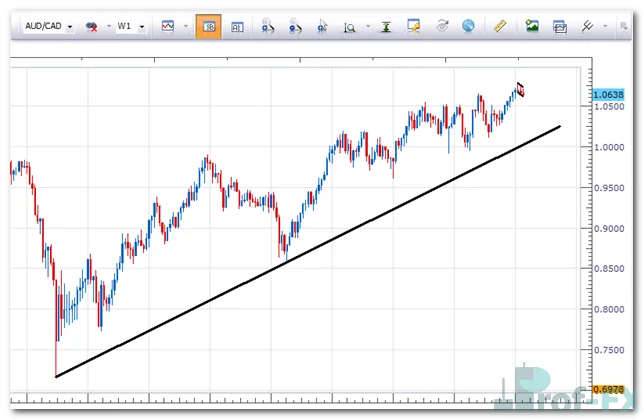Screen dimensions: 644x420
Task: Click the chart window snapshot icon
Action: tap(560, 26)
